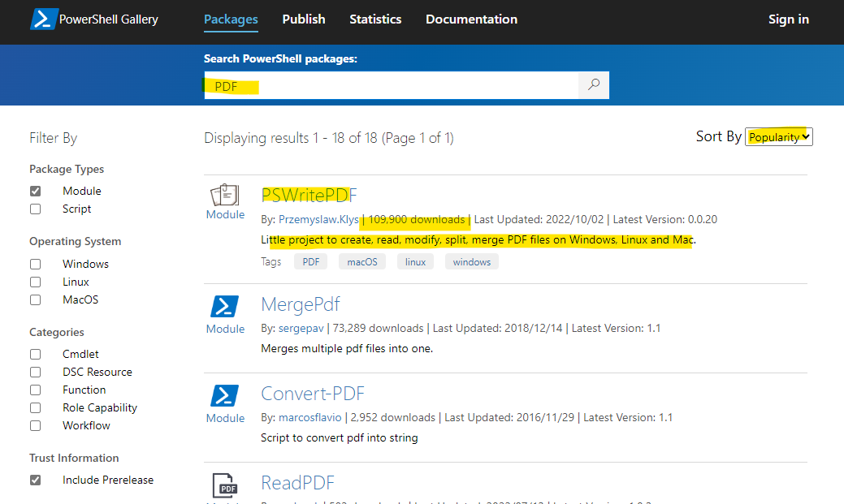844x504 pixels.
Task: Click the PowerShell Gallery logo icon
Action: (x=43, y=18)
